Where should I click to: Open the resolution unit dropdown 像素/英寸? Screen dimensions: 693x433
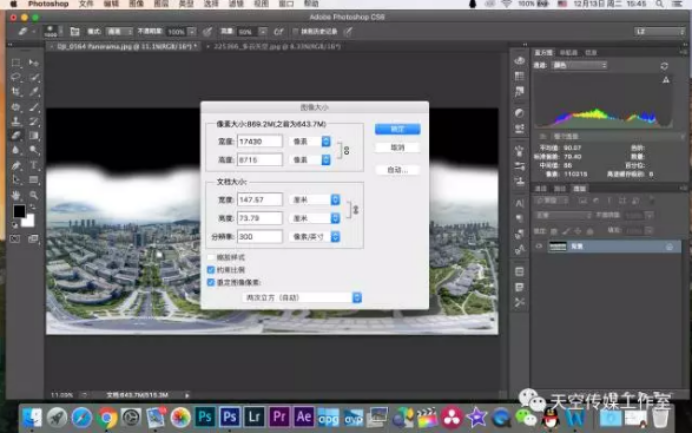(315, 236)
